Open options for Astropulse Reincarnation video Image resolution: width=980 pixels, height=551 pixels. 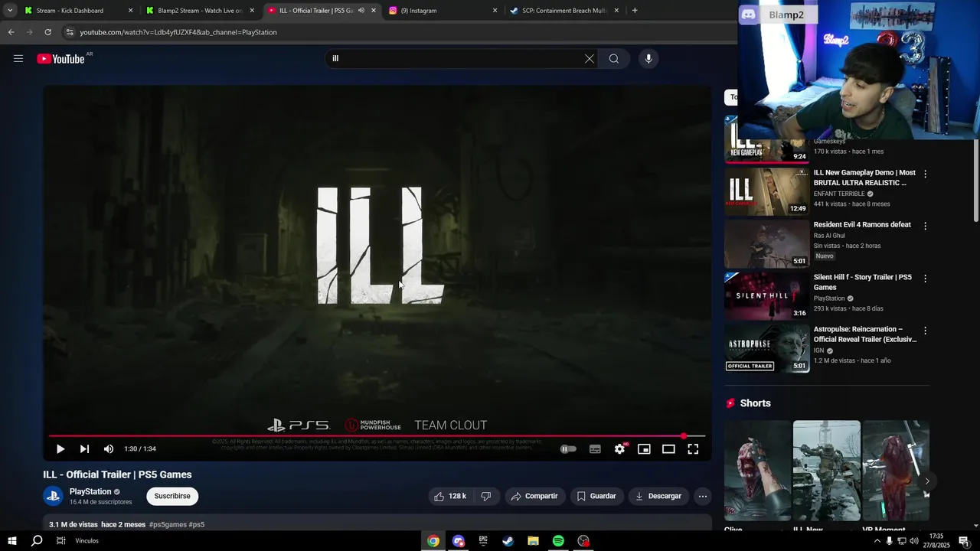pyautogui.click(x=925, y=331)
